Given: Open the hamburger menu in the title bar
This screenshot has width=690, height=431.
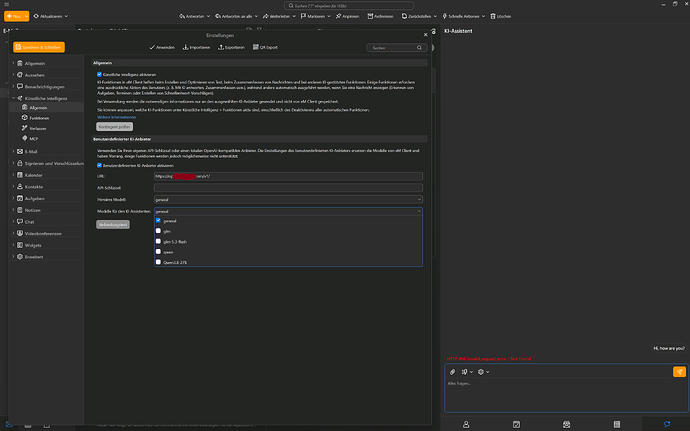Looking at the screenshot, I should (x=6, y=4).
